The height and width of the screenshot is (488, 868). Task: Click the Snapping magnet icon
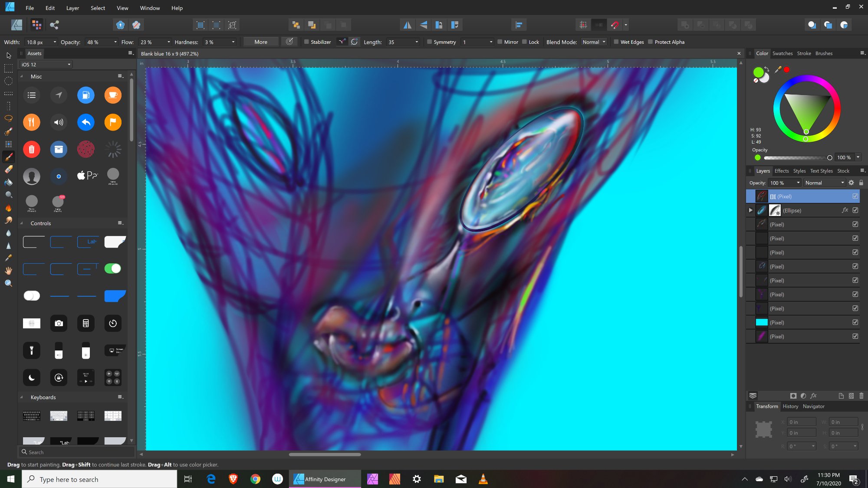point(615,25)
